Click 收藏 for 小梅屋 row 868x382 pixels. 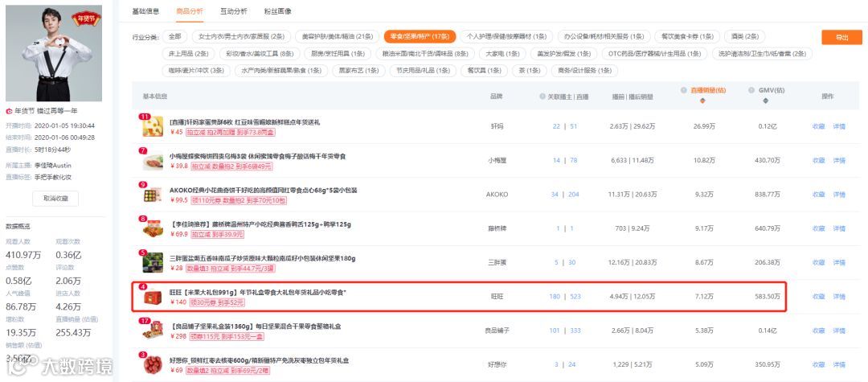[x=818, y=161]
